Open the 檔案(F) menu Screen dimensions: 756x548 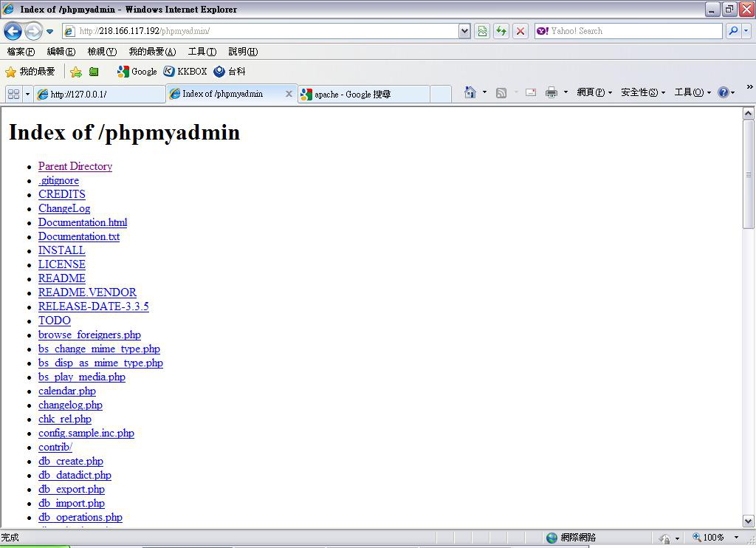[x=21, y=52]
